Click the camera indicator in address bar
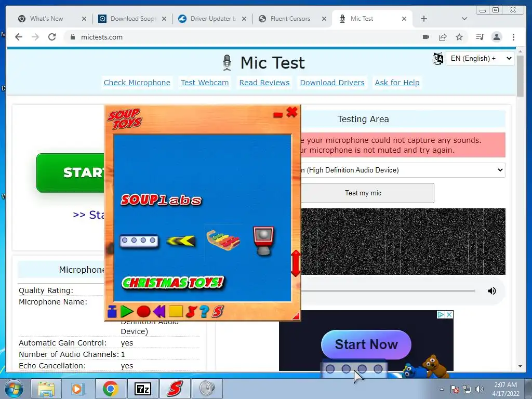The width and height of the screenshot is (532, 399). 426,37
